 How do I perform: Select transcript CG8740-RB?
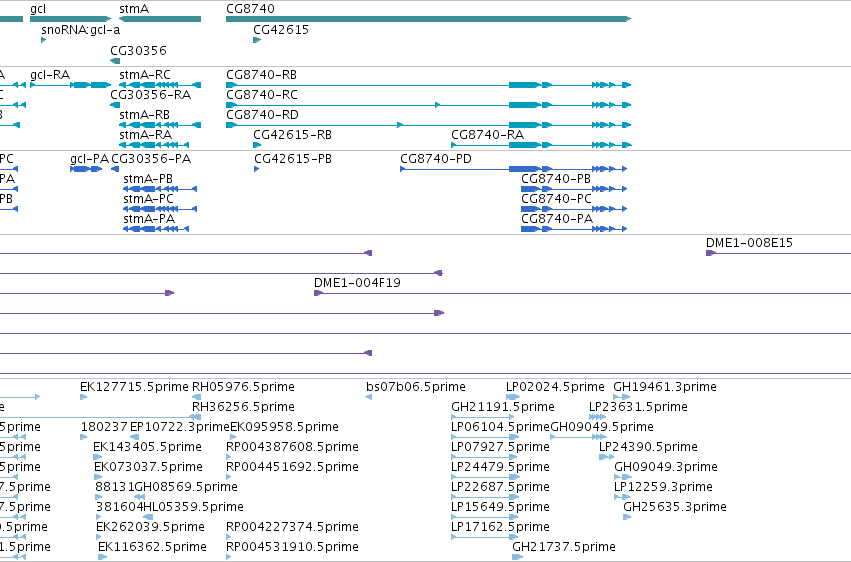[x=262, y=75]
